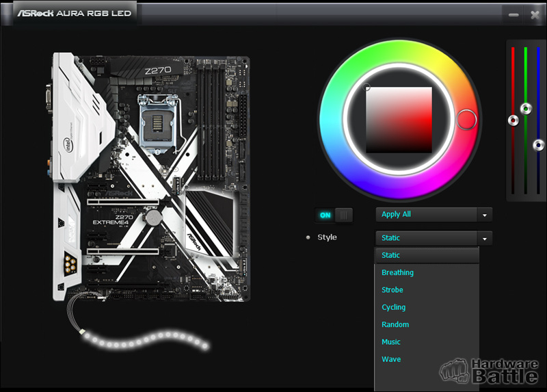Click the green channel slider knob
The width and height of the screenshot is (547, 392).
526,109
